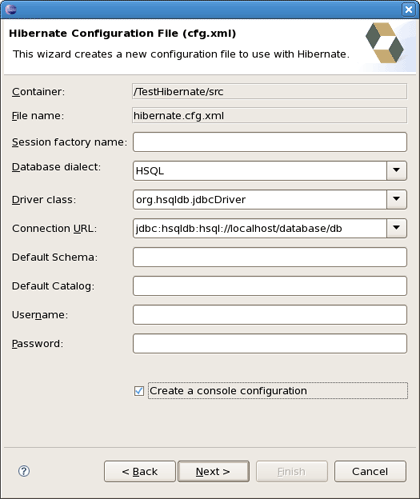Click the Session factory name label
Screen dimensions: 420x499
(69, 142)
